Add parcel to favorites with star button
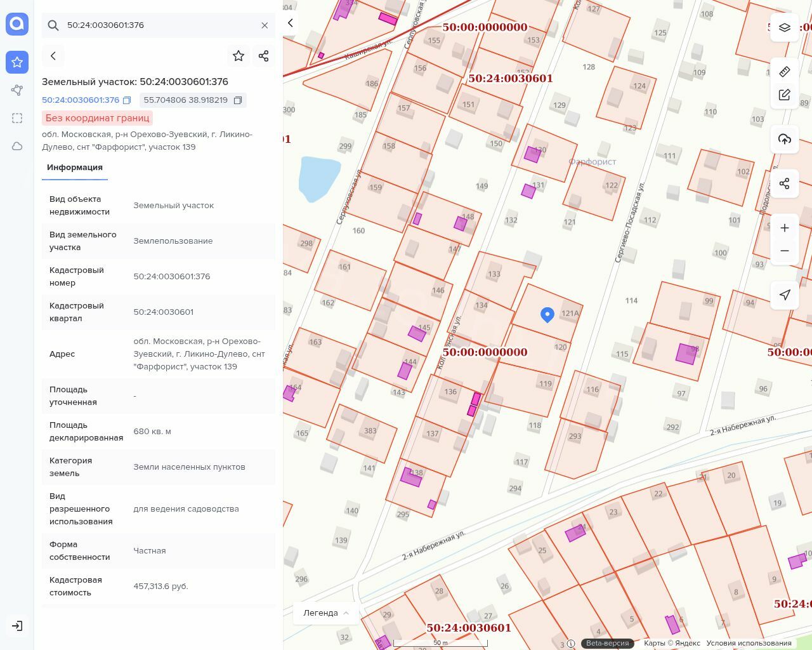The width and height of the screenshot is (812, 650). coord(239,56)
